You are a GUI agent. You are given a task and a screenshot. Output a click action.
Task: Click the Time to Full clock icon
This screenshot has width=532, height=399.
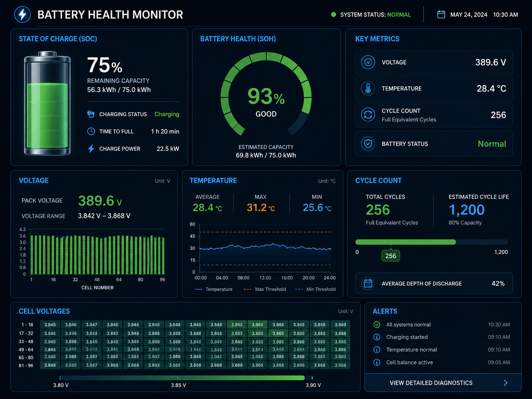pyautogui.click(x=91, y=131)
